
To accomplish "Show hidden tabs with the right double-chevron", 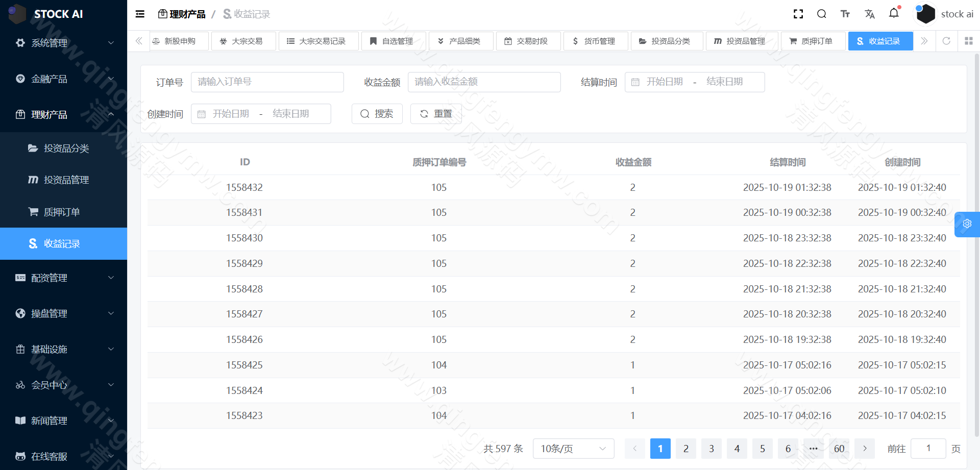I will coord(924,41).
